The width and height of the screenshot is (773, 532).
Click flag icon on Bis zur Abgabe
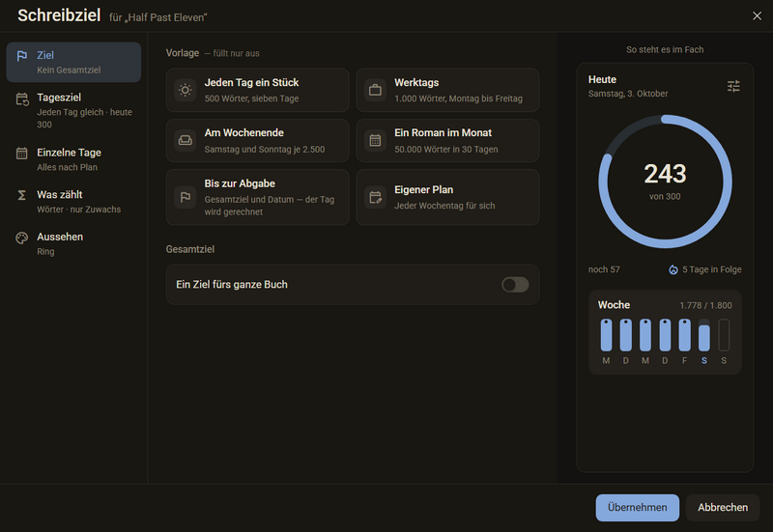point(186,197)
